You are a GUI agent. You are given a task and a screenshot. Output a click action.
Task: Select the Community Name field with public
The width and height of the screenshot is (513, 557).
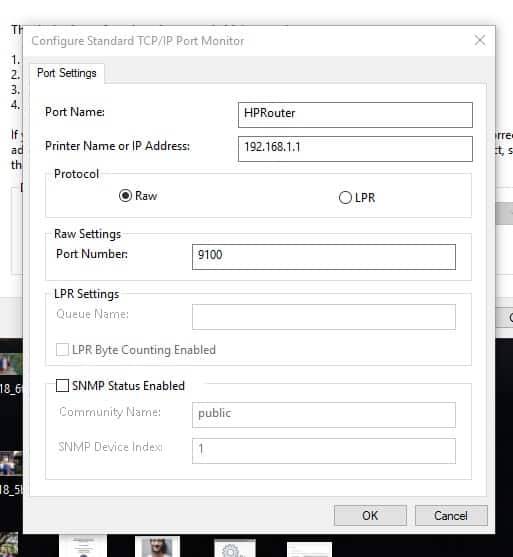(324, 415)
